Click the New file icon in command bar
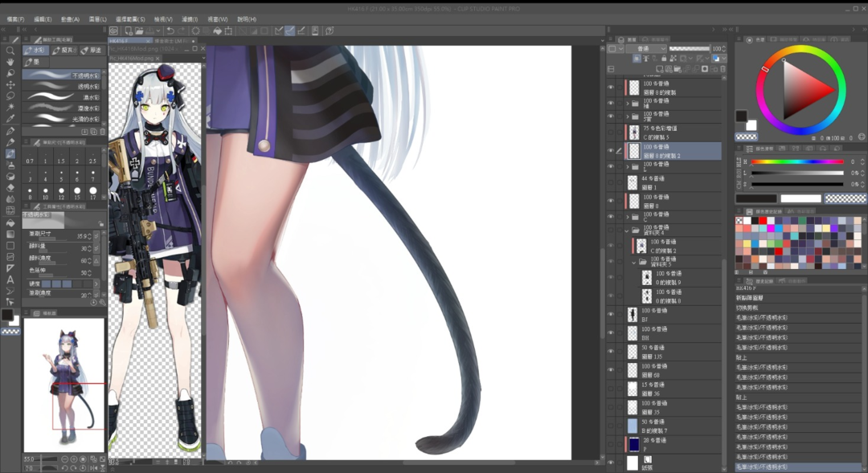Screen dimensions: 868x473 (129, 31)
